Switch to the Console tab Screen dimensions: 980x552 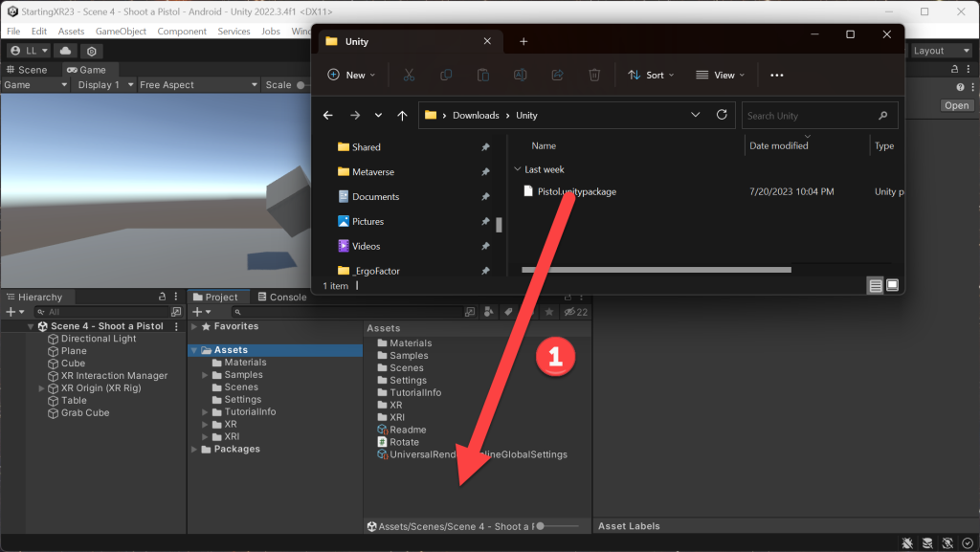(282, 298)
